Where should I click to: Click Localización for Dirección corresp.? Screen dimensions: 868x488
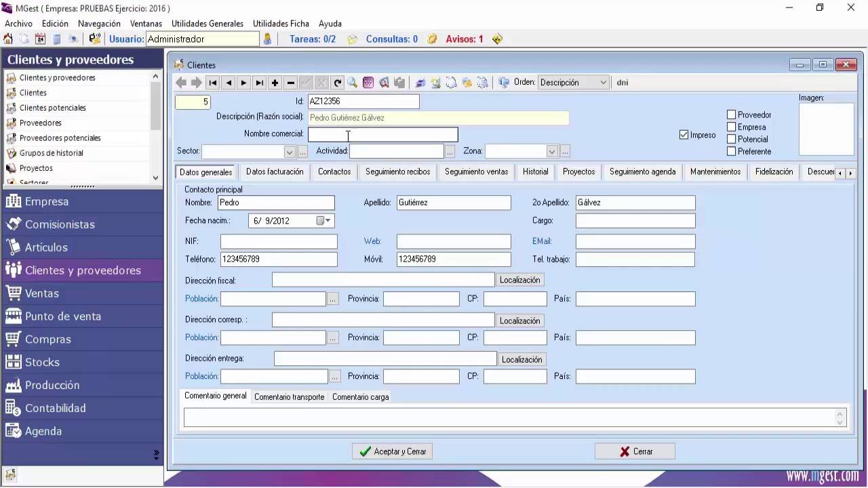pyautogui.click(x=520, y=321)
